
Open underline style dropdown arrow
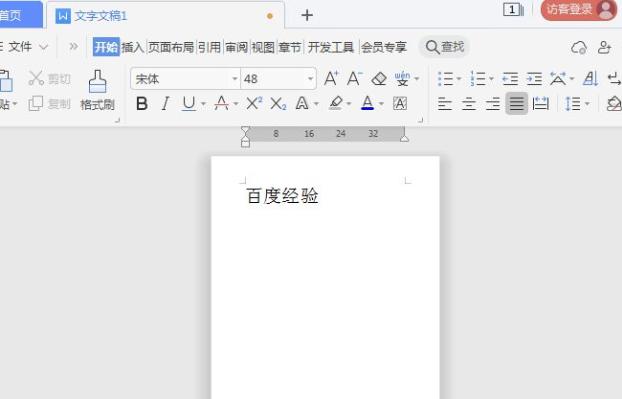[x=203, y=104]
